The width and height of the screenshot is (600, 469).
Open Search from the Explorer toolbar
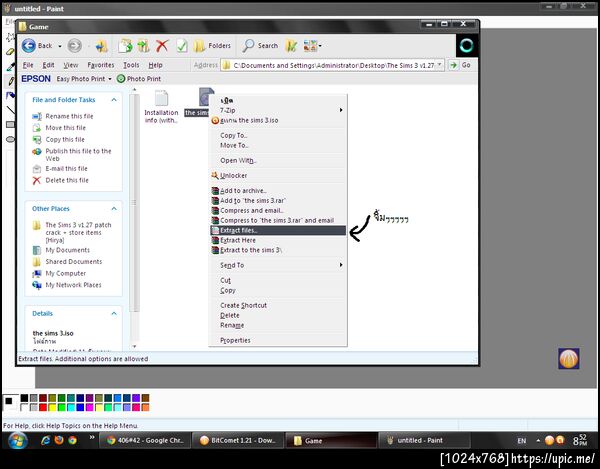260,46
